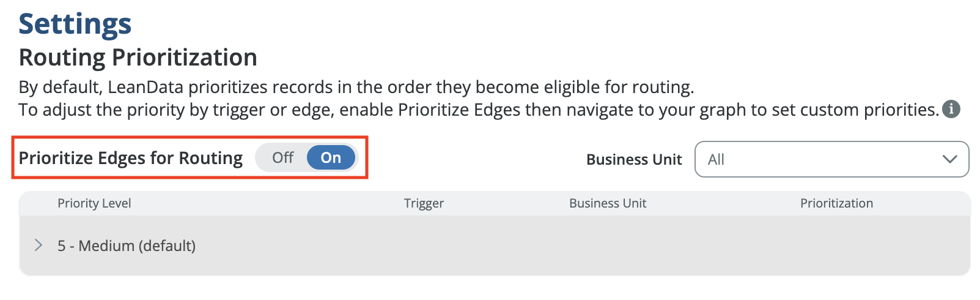
Task: Click the Trigger column header
Action: click(x=424, y=203)
